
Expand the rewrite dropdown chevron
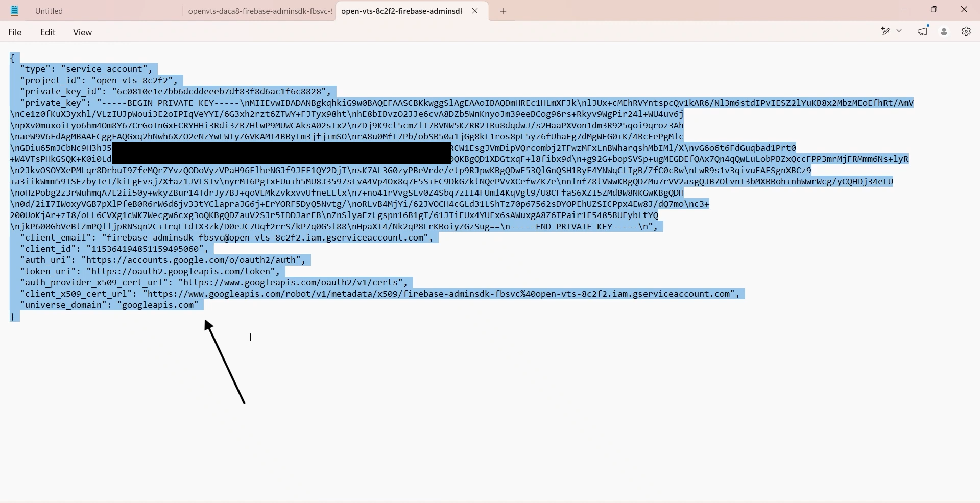click(900, 31)
